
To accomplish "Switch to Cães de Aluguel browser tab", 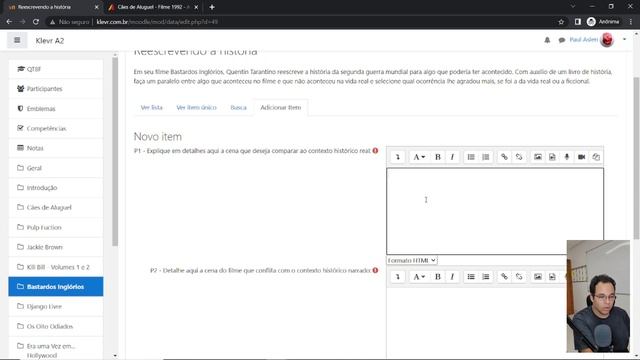I will tap(153, 7).
